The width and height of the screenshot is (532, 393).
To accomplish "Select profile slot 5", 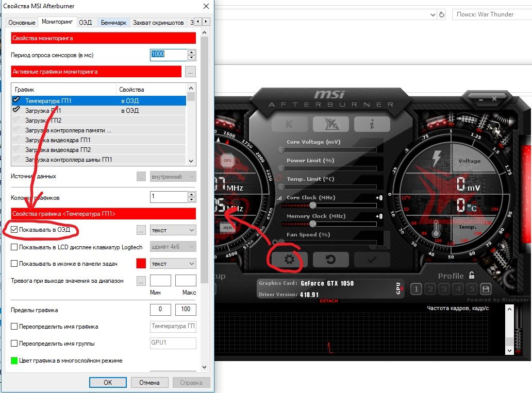I will [472, 289].
